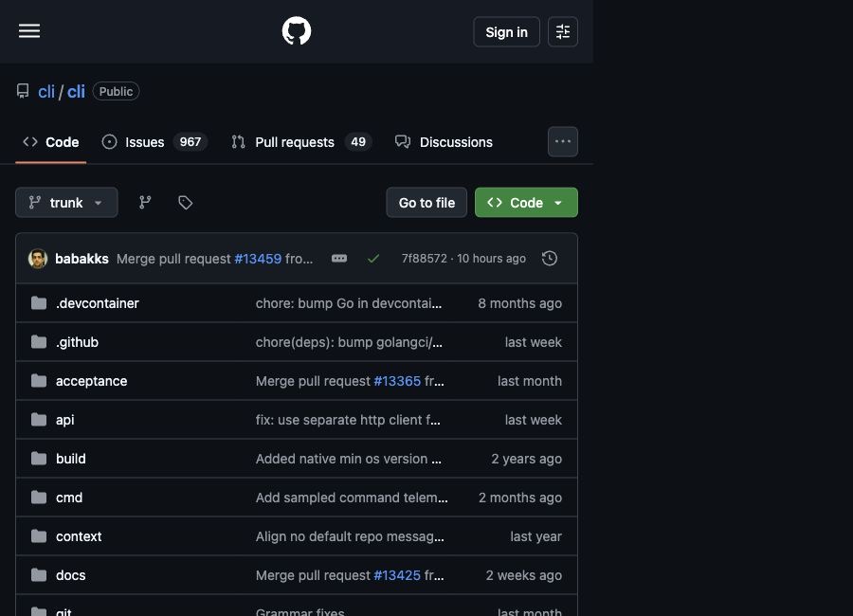
Task: Click folder icon beside acceptance
Action: click(39, 380)
